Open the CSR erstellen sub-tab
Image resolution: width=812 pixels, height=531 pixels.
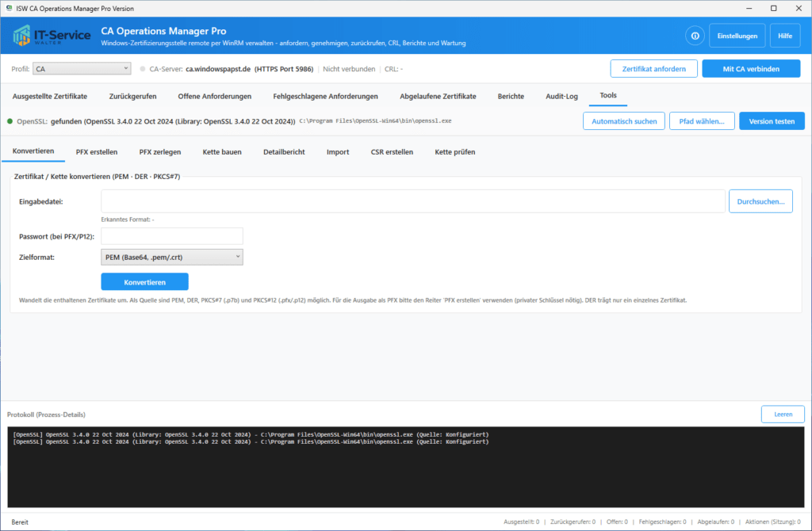pos(392,152)
